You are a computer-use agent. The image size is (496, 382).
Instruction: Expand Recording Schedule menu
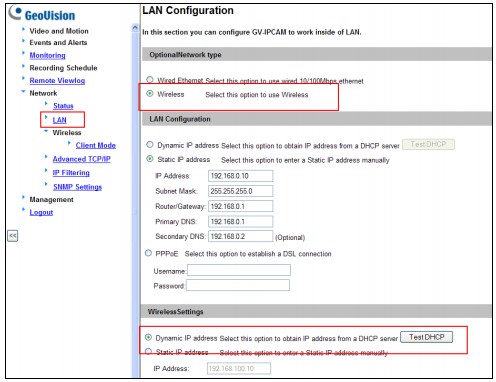[x=63, y=68]
